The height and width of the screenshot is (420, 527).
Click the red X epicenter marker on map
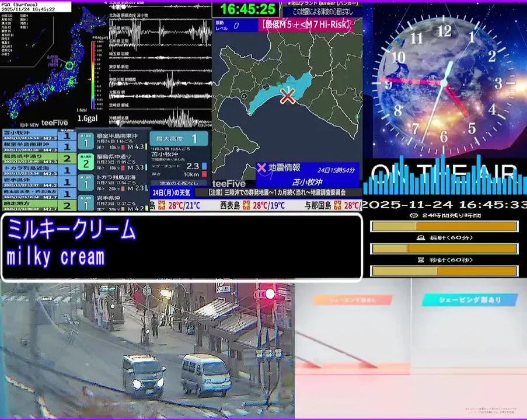pos(287,96)
